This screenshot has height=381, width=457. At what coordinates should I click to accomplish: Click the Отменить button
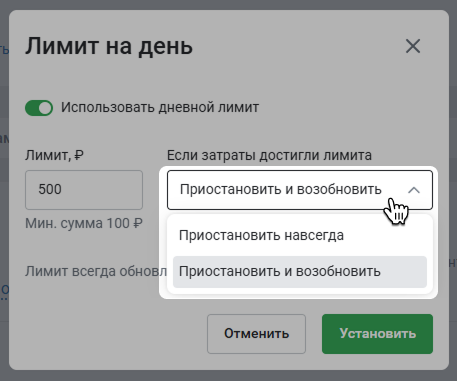coord(256,334)
